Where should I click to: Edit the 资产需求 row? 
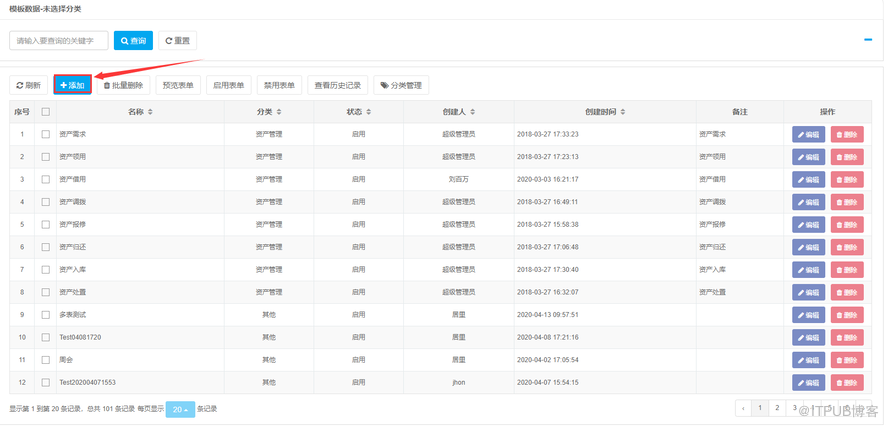(x=809, y=133)
